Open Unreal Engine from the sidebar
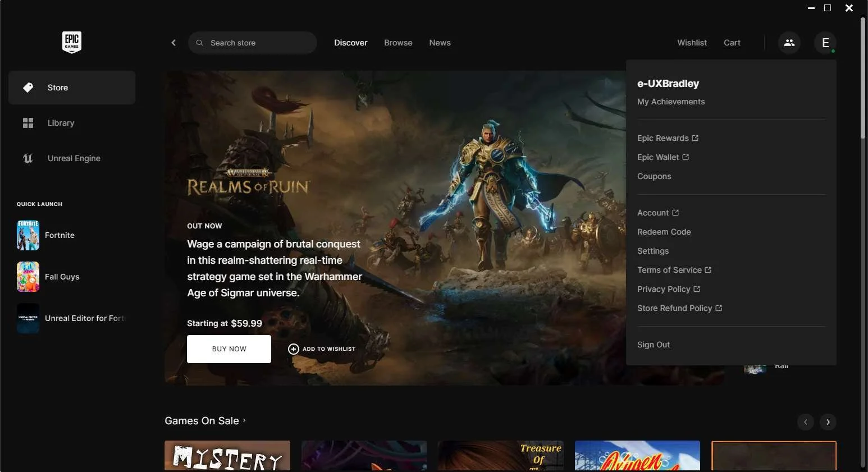 pyautogui.click(x=72, y=158)
